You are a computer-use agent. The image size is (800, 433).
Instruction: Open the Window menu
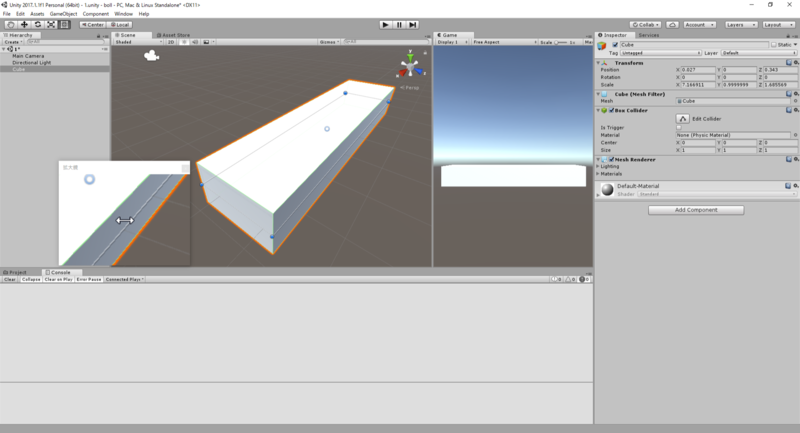click(123, 14)
